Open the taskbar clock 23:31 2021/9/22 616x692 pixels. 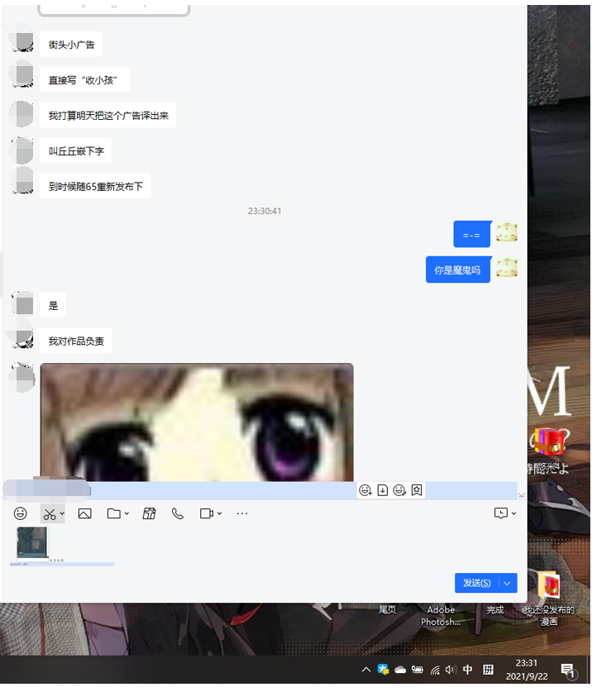[527, 670]
